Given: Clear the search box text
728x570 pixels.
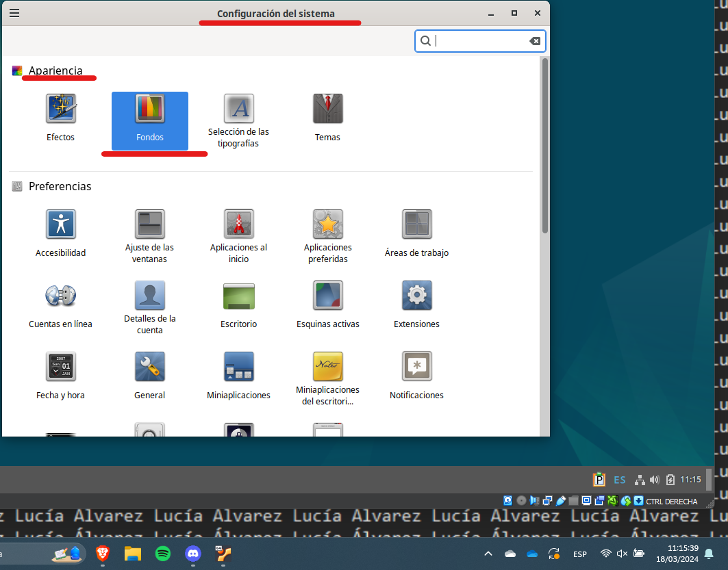Looking at the screenshot, I should [535, 41].
